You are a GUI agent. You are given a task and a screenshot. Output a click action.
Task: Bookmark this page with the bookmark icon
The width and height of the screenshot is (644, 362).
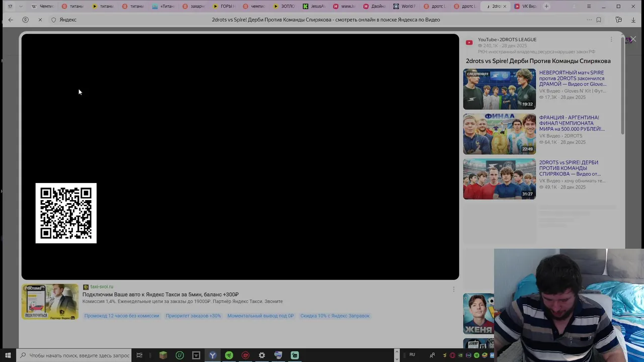599,20
